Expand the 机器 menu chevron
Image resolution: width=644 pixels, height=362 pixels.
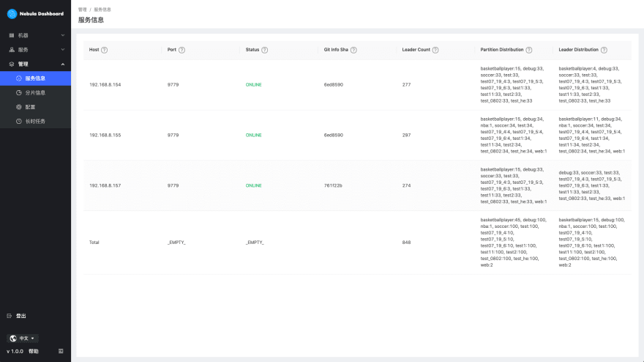pyautogui.click(x=63, y=35)
